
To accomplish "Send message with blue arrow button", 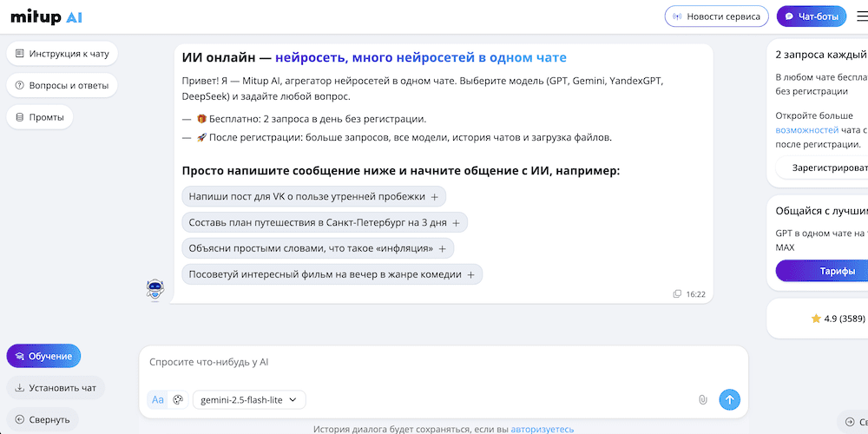I will pyautogui.click(x=729, y=399).
